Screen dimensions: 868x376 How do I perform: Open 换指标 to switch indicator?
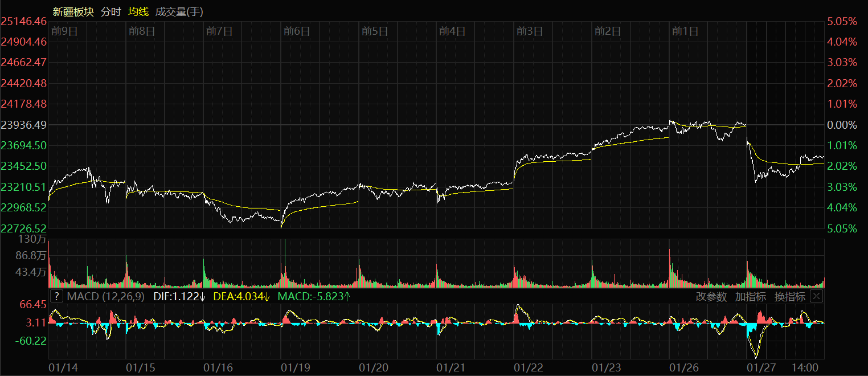tap(789, 296)
